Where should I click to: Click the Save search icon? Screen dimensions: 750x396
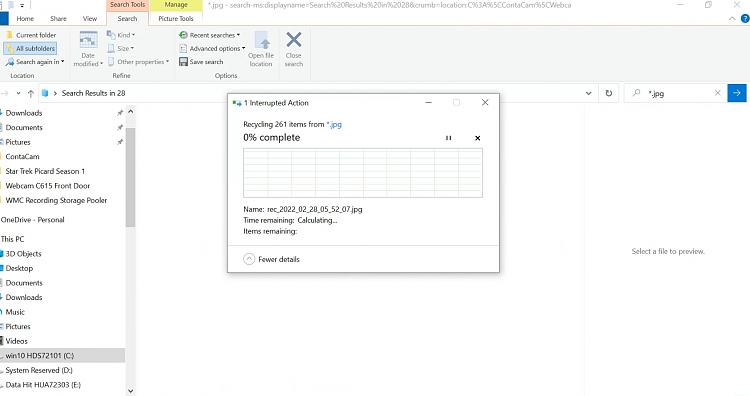click(183, 62)
